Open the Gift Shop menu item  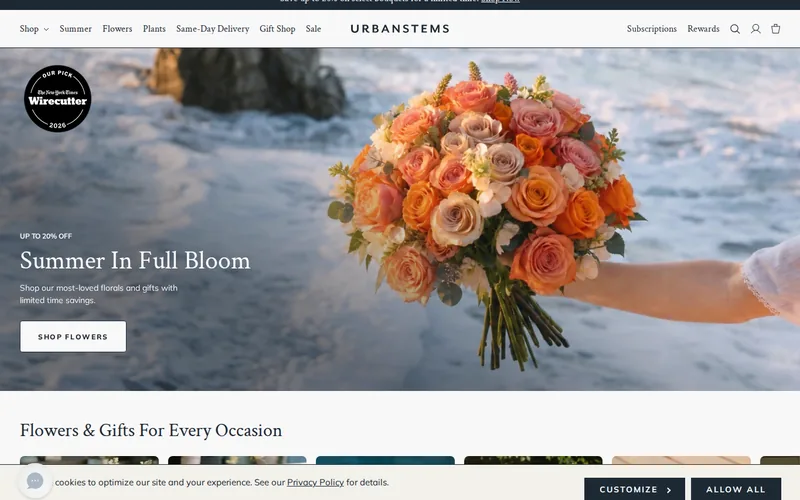tap(277, 29)
